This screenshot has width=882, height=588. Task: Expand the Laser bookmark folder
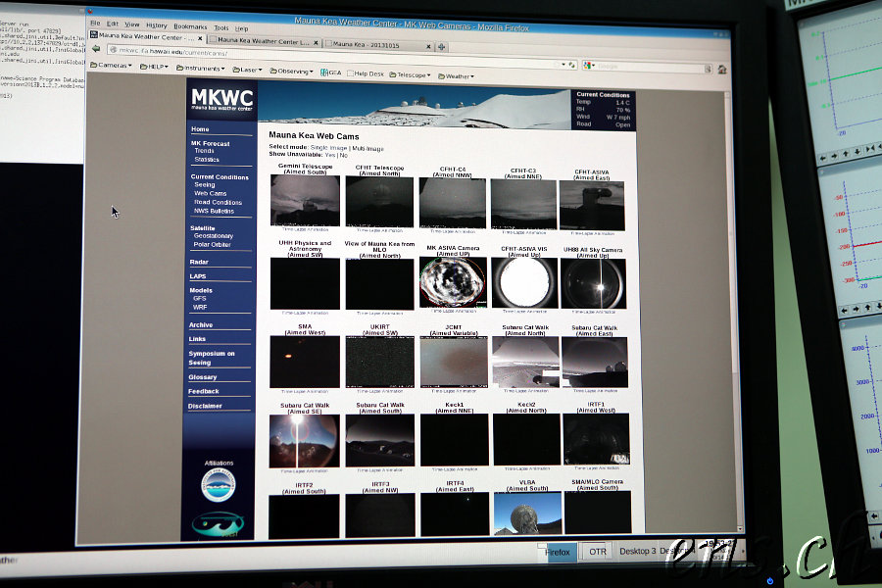(x=247, y=70)
